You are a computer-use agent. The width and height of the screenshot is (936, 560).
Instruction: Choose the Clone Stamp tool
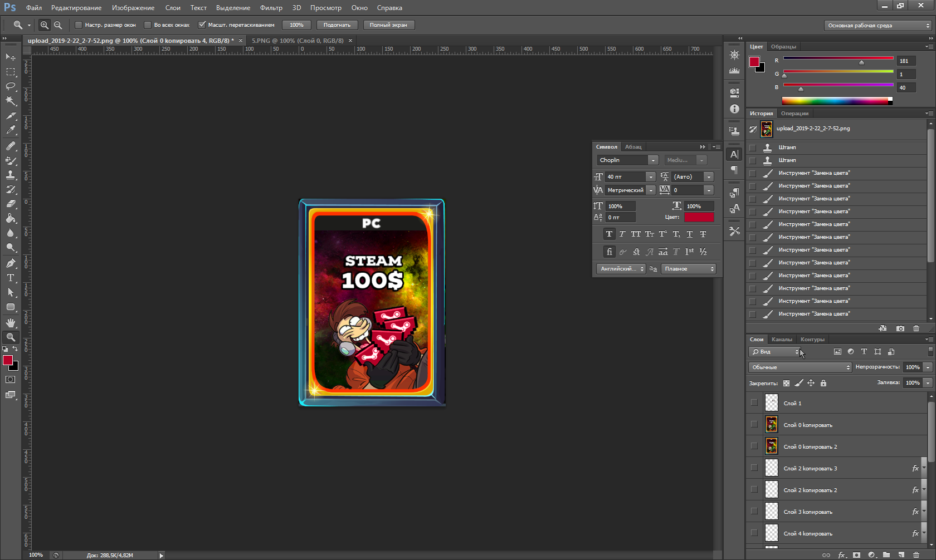(11, 175)
